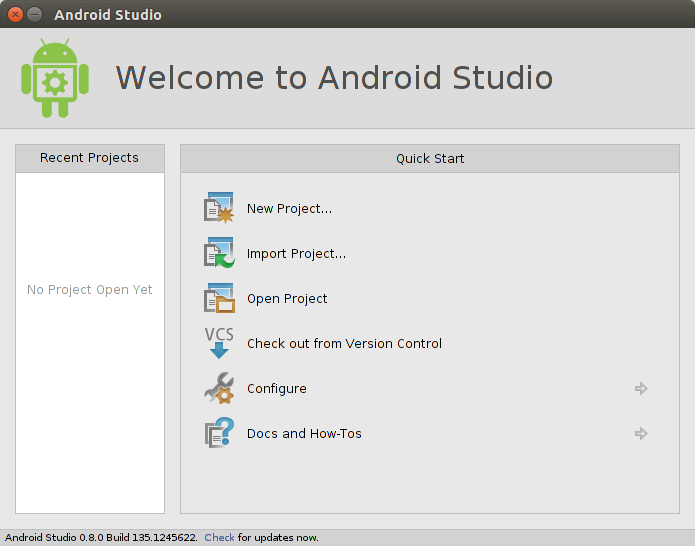Select the "Open Project" text label
Screen dimensions: 695x546
287,299
